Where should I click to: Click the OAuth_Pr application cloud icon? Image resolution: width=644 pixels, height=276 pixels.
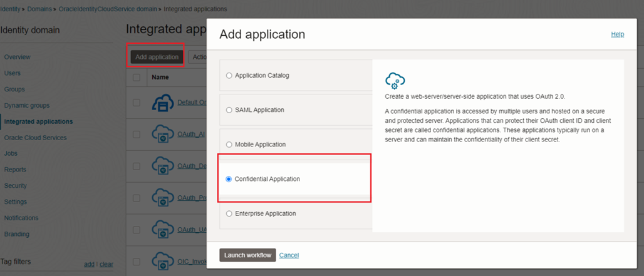[162, 198]
